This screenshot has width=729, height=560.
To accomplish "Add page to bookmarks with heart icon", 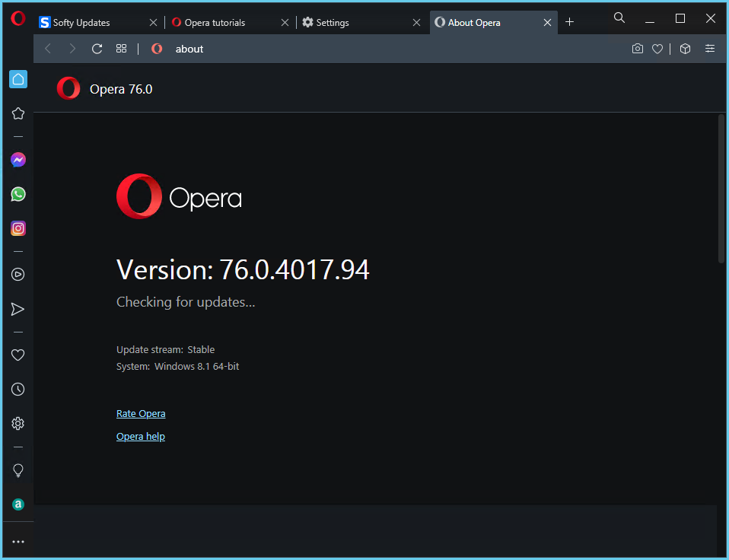I will 657,49.
